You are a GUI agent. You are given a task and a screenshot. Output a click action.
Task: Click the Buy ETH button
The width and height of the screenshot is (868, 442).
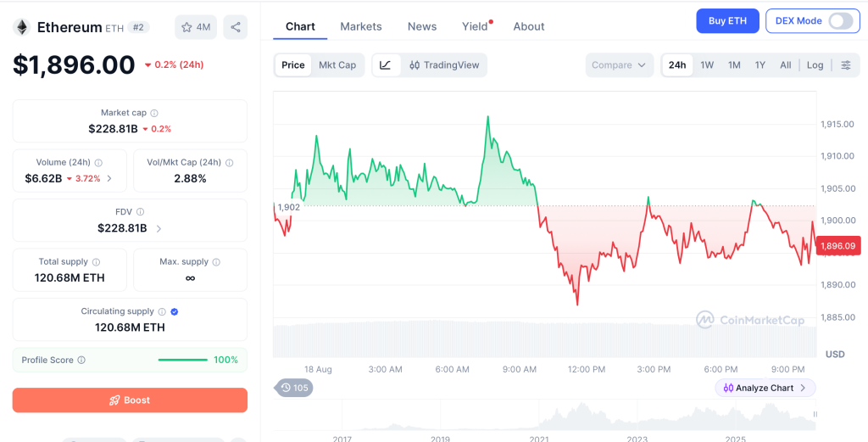click(x=727, y=21)
